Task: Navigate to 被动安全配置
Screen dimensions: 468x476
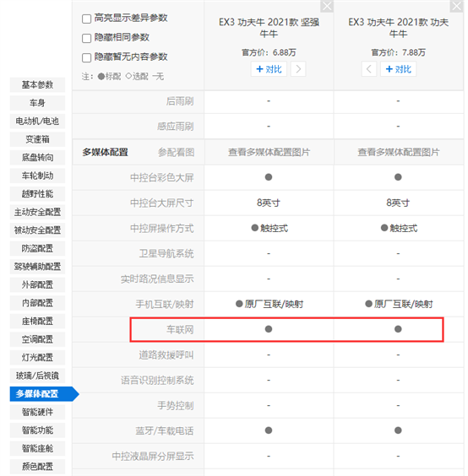Action: point(37,230)
